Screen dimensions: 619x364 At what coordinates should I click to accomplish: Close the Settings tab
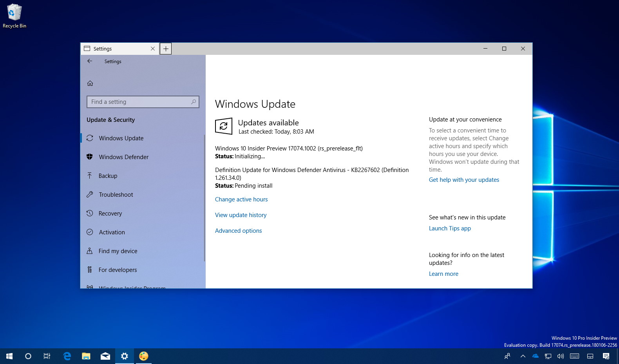[x=153, y=49]
